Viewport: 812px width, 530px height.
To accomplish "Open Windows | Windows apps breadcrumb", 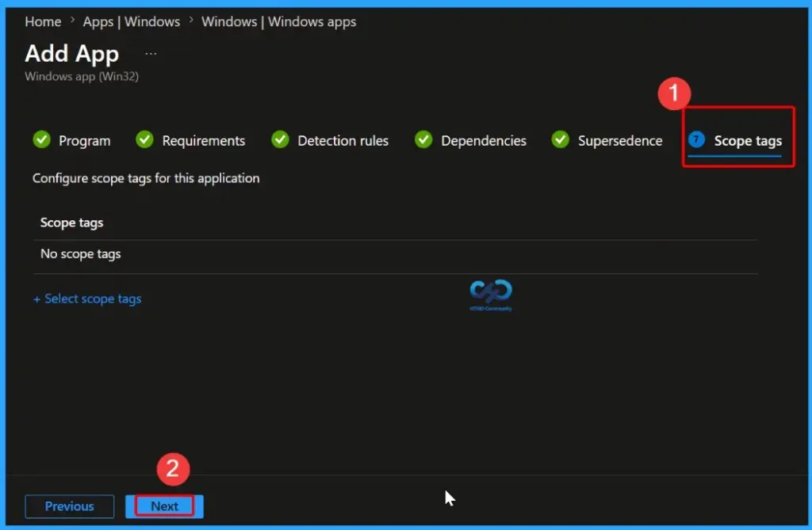I will [x=278, y=21].
